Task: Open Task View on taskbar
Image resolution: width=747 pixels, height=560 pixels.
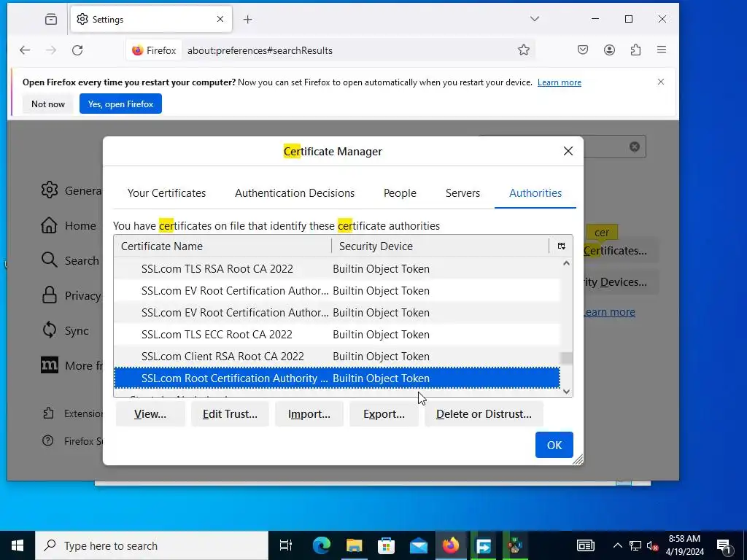Action: tap(285, 545)
